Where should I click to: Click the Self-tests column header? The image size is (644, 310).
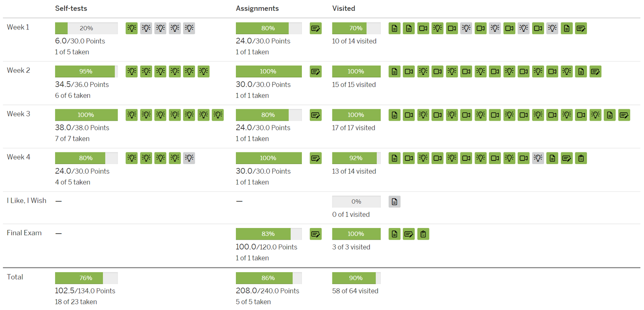coord(71,8)
